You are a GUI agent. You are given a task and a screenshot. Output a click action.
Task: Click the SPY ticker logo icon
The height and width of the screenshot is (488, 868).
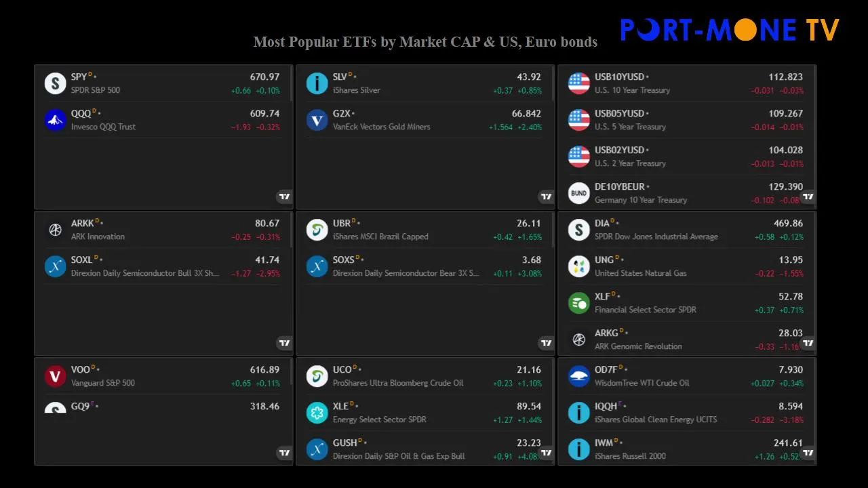55,83
